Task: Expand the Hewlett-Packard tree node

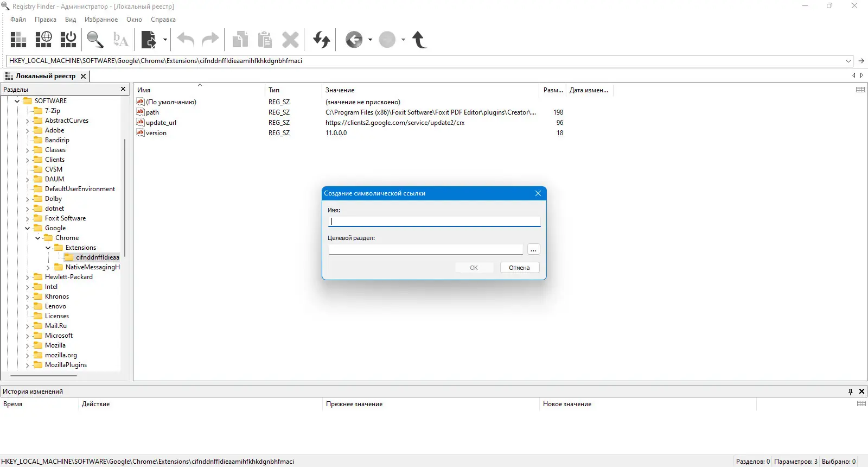Action: (28, 277)
